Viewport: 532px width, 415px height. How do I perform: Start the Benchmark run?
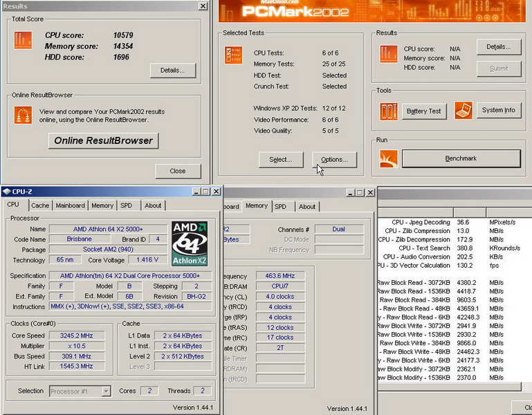pyautogui.click(x=461, y=158)
